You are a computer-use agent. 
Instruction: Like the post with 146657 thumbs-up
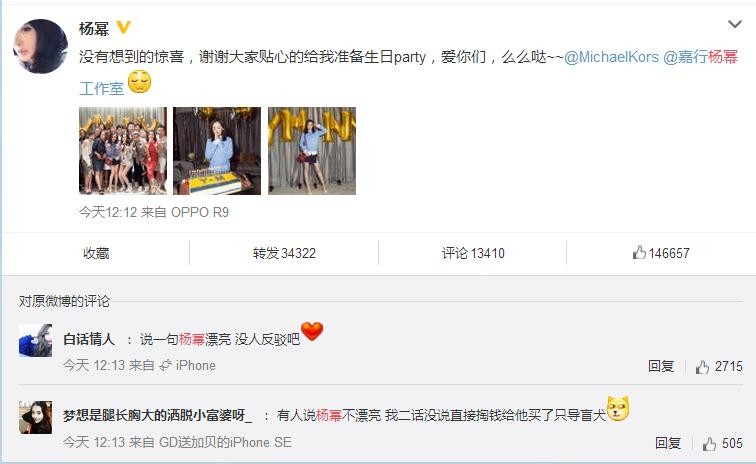point(661,253)
